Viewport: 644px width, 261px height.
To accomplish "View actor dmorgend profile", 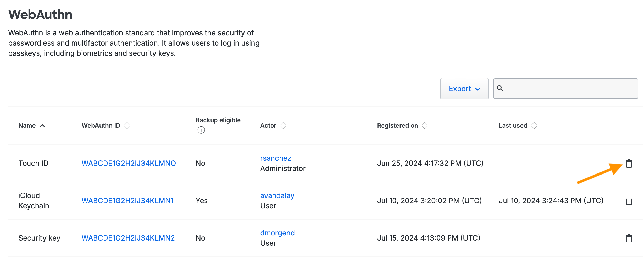I will click(277, 233).
